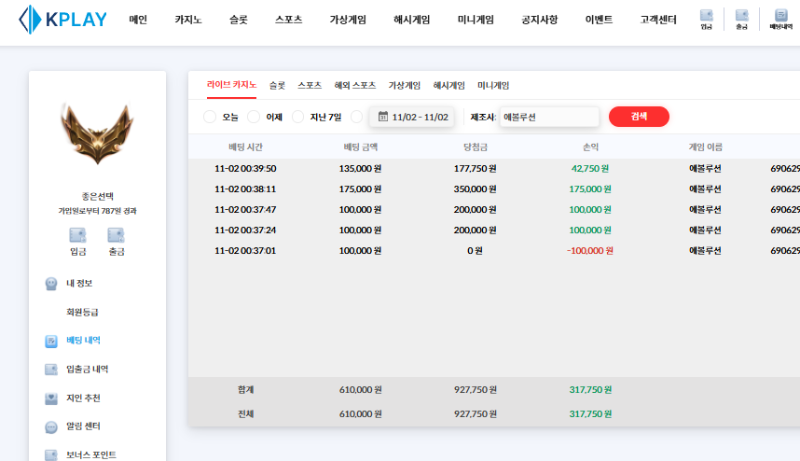Viewport: 800px width, 461px height.
Task: Switch to the 가상게임 history tab
Action: pos(404,85)
